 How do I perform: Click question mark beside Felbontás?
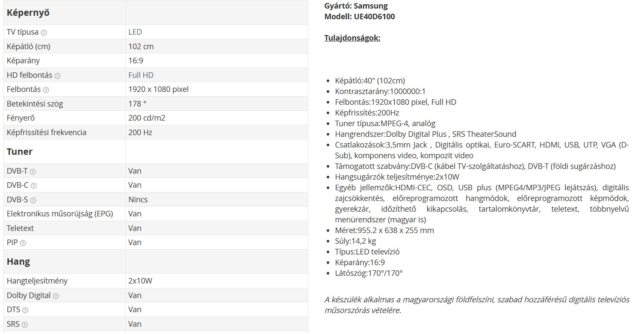click(46, 90)
